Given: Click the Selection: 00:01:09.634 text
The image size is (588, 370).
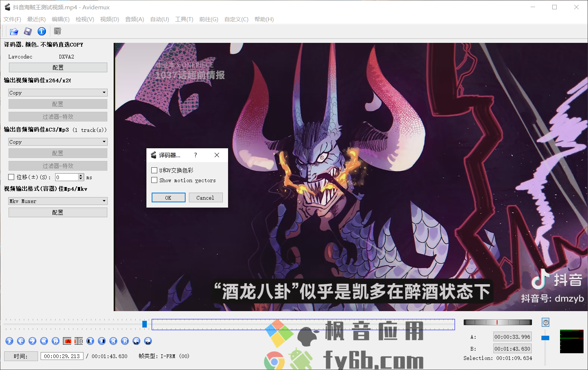Looking at the screenshot, I should tap(498, 358).
